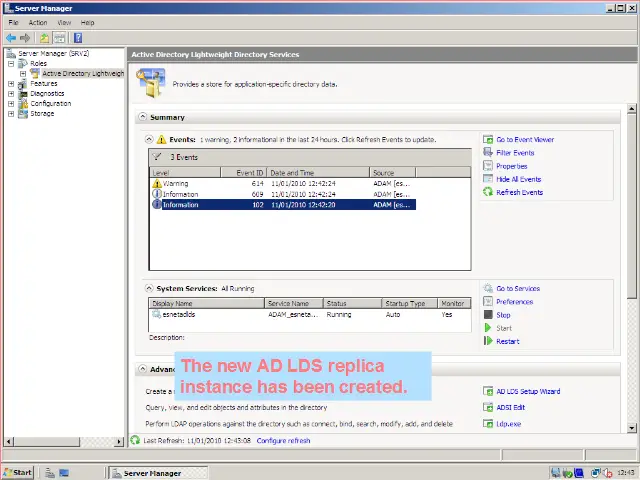The width and height of the screenshot is (640, 480).
Task: Click the Server Manager taskbar button
Action: [x=159, y=473]
